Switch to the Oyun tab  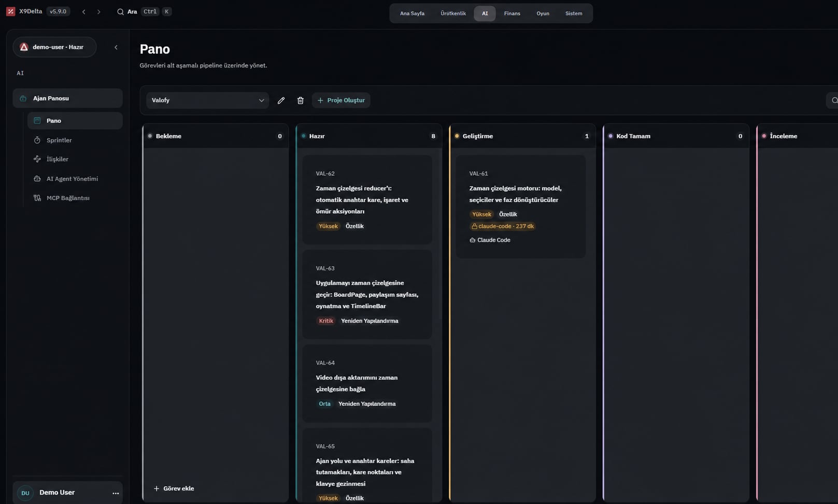click(x=543, y=13)
